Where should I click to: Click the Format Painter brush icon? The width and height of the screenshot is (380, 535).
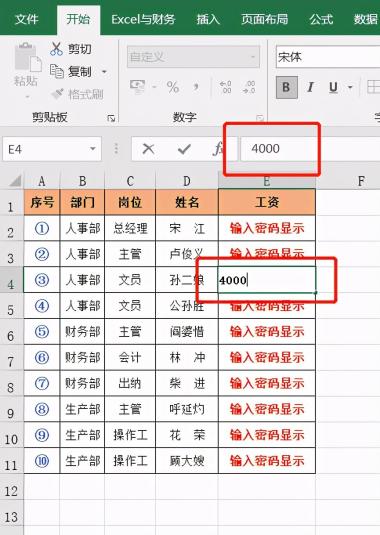[57, 93]
